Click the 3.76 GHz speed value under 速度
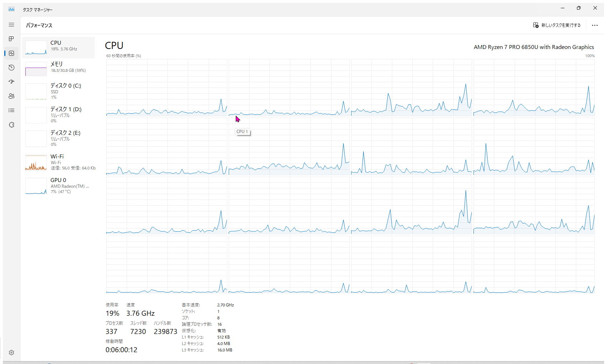The image size is (607, 364). [140, 313]
